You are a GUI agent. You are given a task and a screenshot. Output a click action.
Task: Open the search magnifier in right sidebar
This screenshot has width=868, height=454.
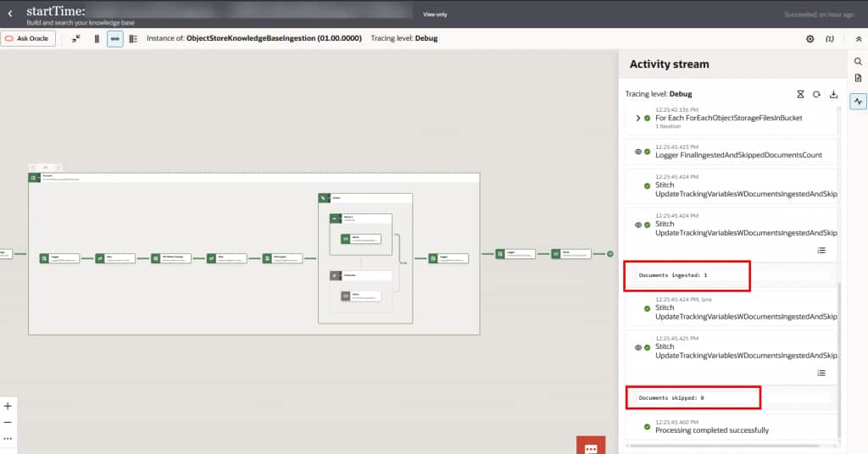(x=858, y=61)
